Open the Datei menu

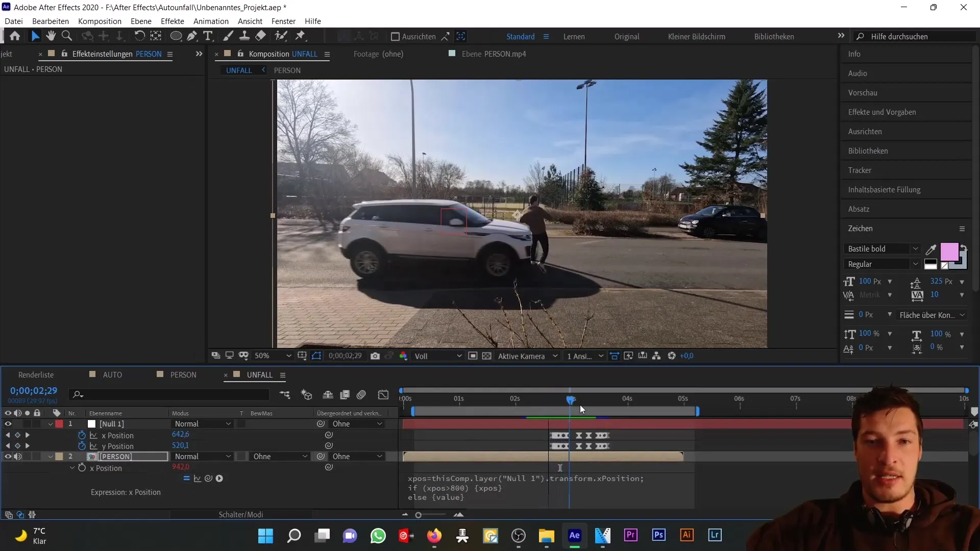(x=14, y=21)
